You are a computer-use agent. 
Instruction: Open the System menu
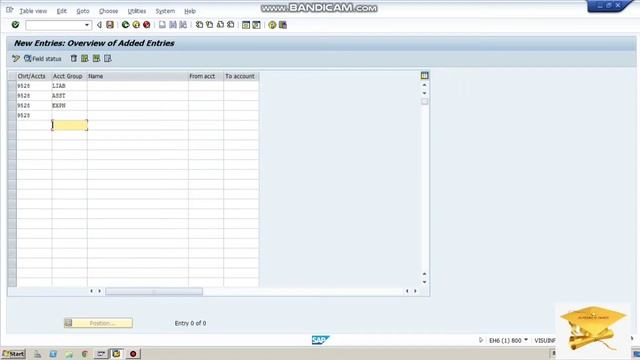pyautogui.click(x=165, y=11)
